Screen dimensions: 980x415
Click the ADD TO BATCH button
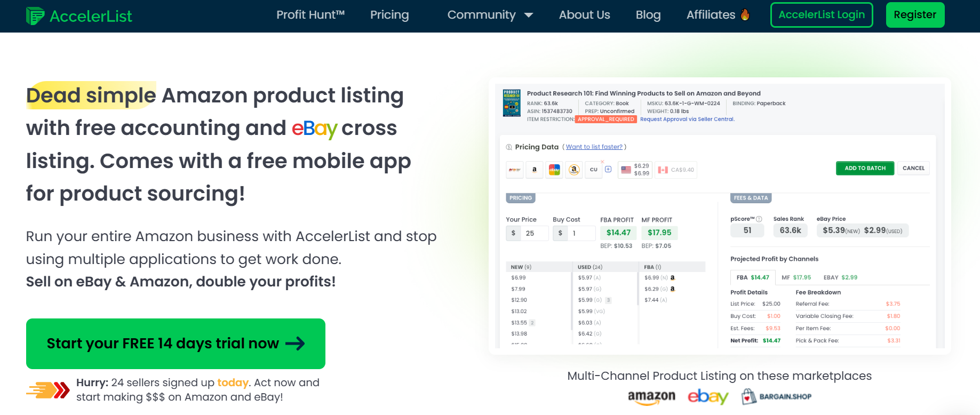[865, 168]
